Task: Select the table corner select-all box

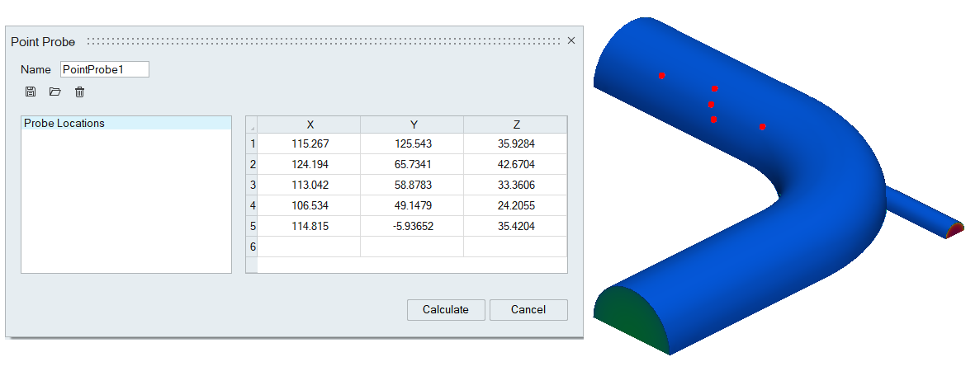Action: 252,125
